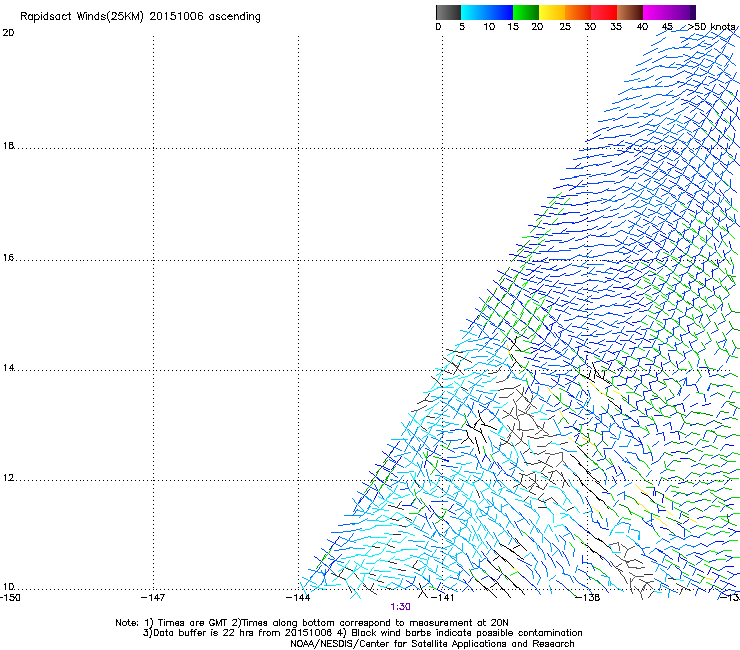Click the '>50 knots' legend label
The height and width of the screenshot is (650, 740).
point(711,27)
